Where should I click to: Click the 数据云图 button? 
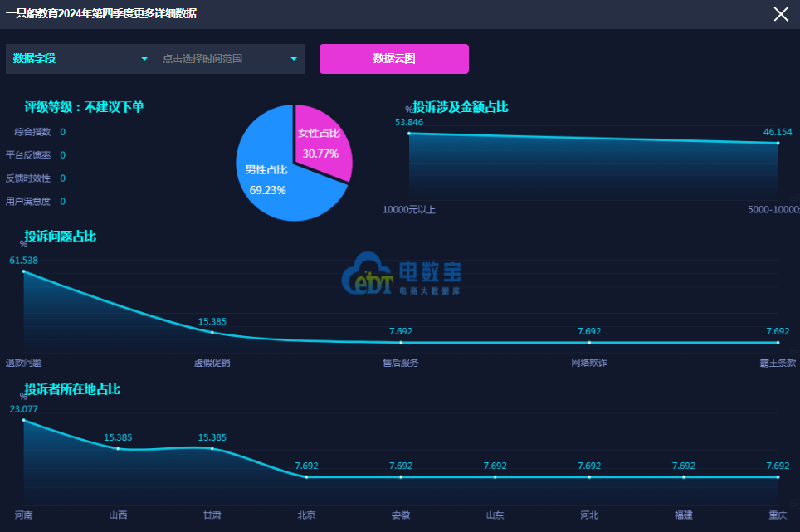(x=394, y=59)
